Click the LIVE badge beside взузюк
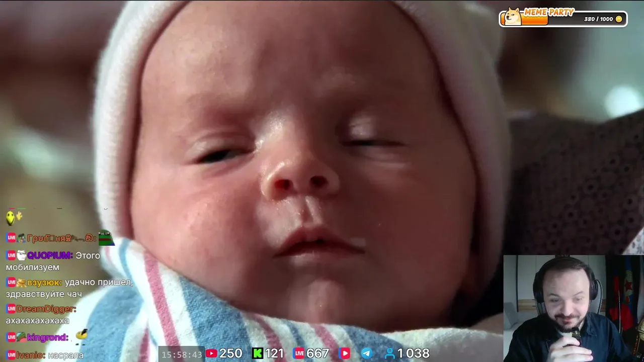 [x=11, y=283]
